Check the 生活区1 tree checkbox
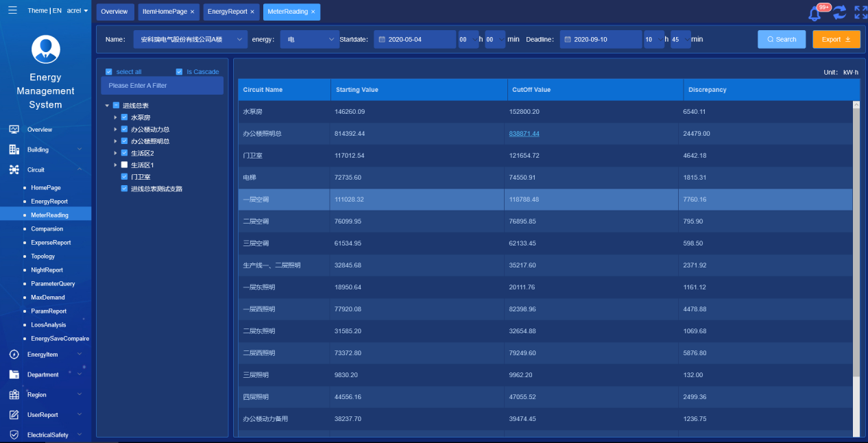The width and height of the screenshot is (868, 443). (124, 165)
